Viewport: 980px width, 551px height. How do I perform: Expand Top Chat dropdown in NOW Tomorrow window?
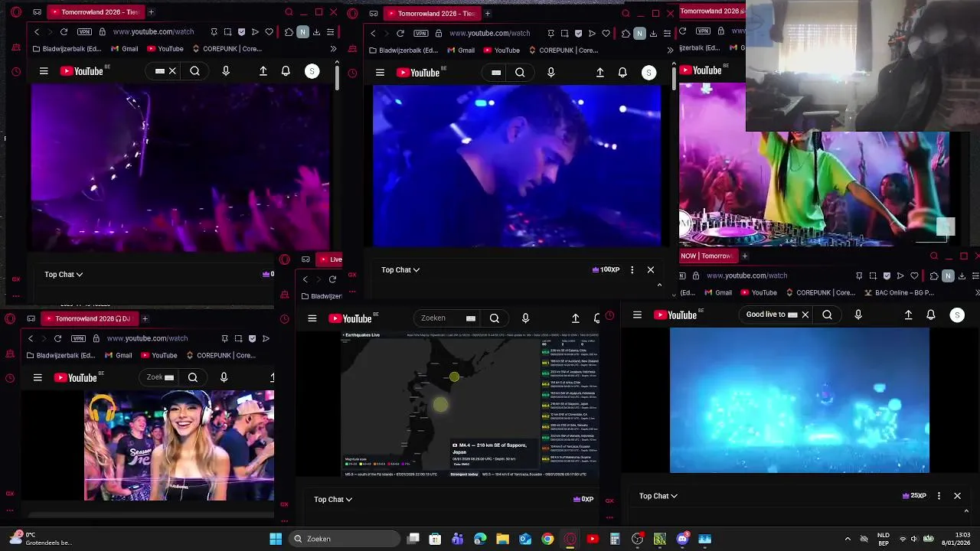[x=658, y=496]
